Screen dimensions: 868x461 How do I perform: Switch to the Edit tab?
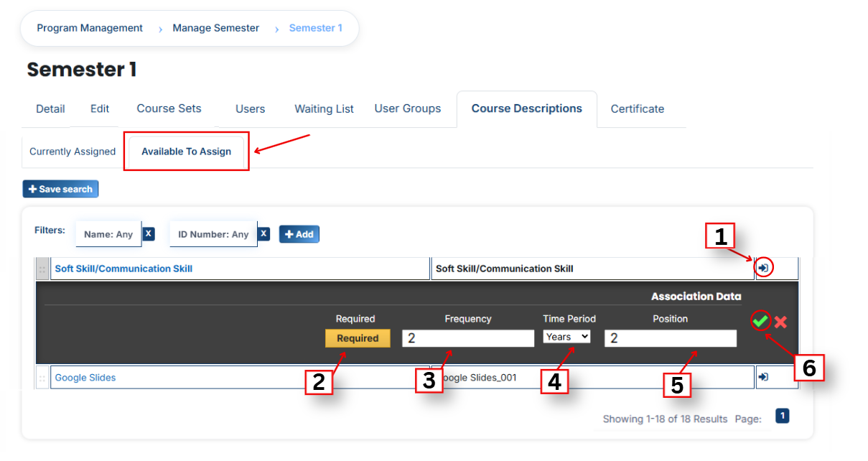(x=100, y=109)
